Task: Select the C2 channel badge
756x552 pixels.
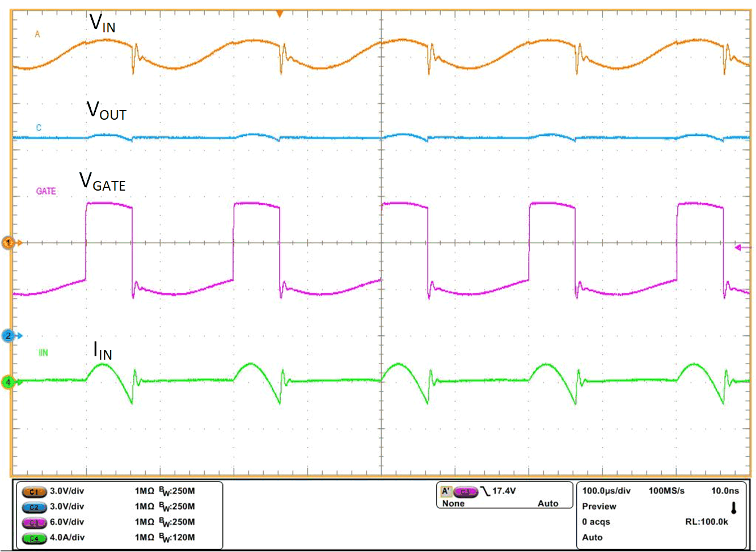Action: click(x=34, y=508)
